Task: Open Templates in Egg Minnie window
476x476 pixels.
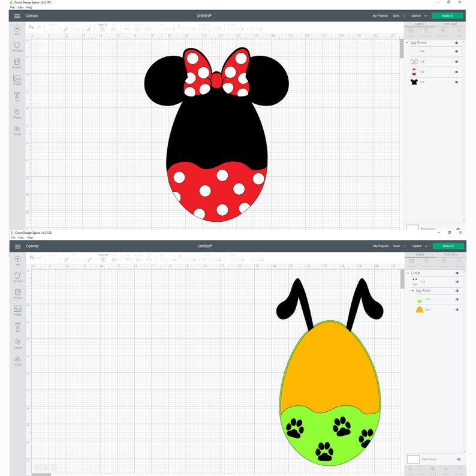Action: pos(17,47)
